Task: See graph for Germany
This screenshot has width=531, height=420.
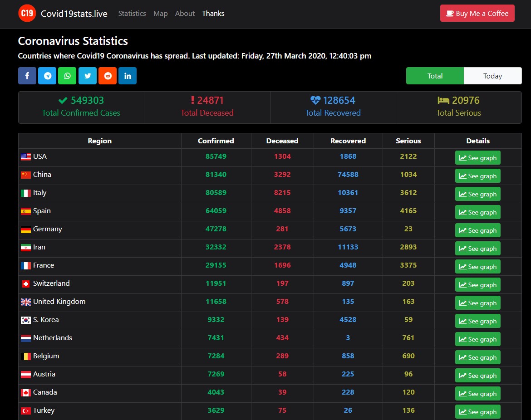Action: pos(477,230)
